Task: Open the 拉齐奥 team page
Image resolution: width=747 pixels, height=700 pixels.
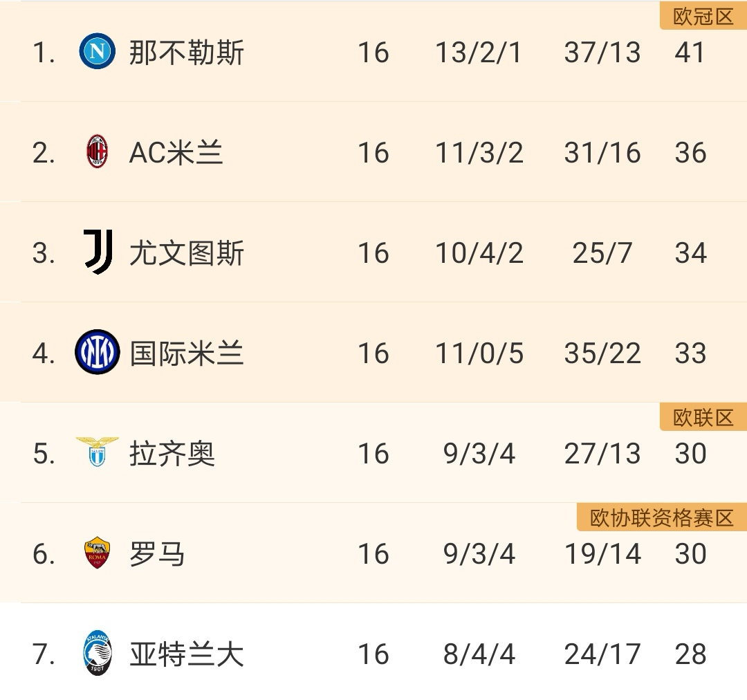Action: click(172, 454)
